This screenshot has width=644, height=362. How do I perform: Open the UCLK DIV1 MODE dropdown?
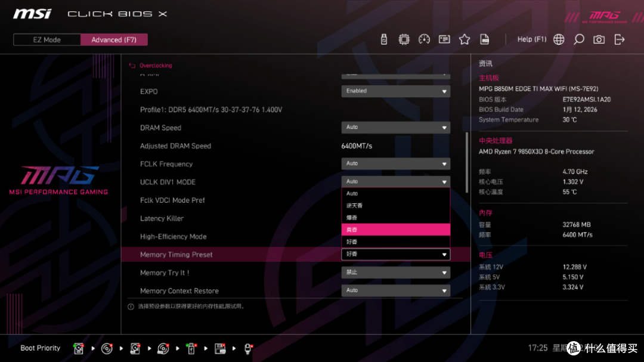395,182
